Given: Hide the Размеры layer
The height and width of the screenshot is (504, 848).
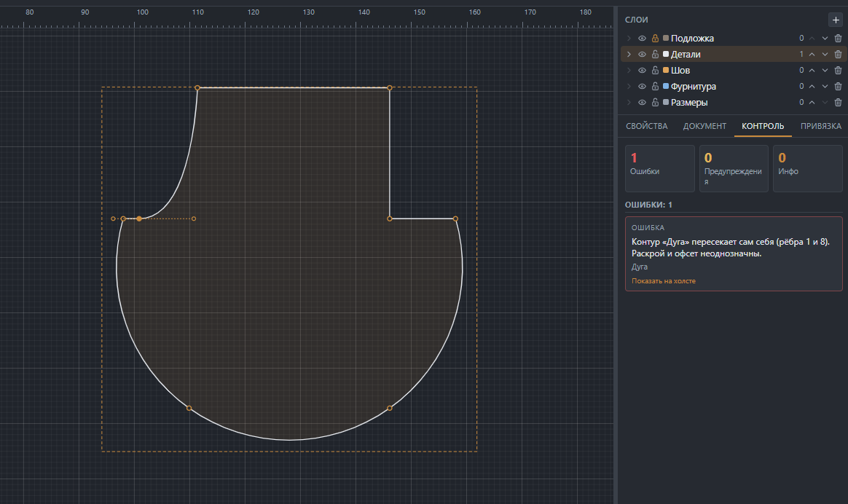Looking at the screenshot, I should 642,102.
